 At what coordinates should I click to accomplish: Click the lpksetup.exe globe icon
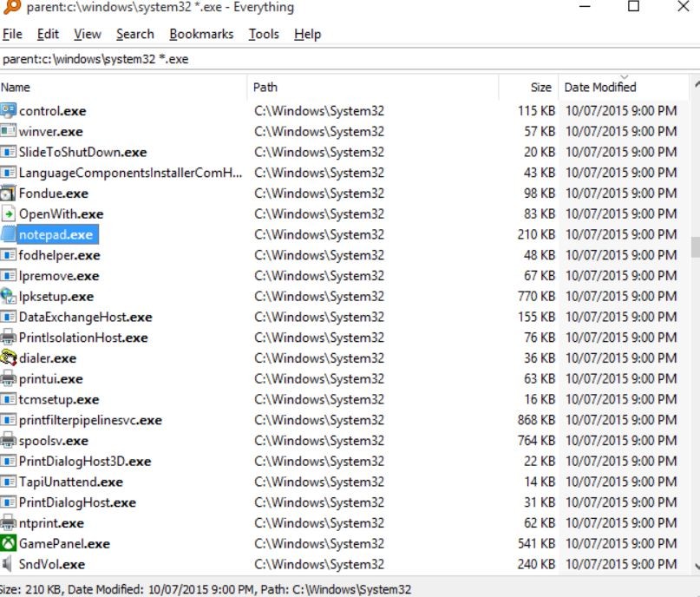point(8,297)
